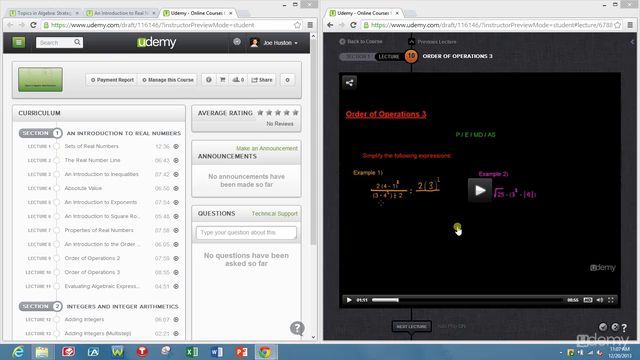Toggle completion circle for Absolute Value lecture
This screenshot has width=640, height=360.
56,188
